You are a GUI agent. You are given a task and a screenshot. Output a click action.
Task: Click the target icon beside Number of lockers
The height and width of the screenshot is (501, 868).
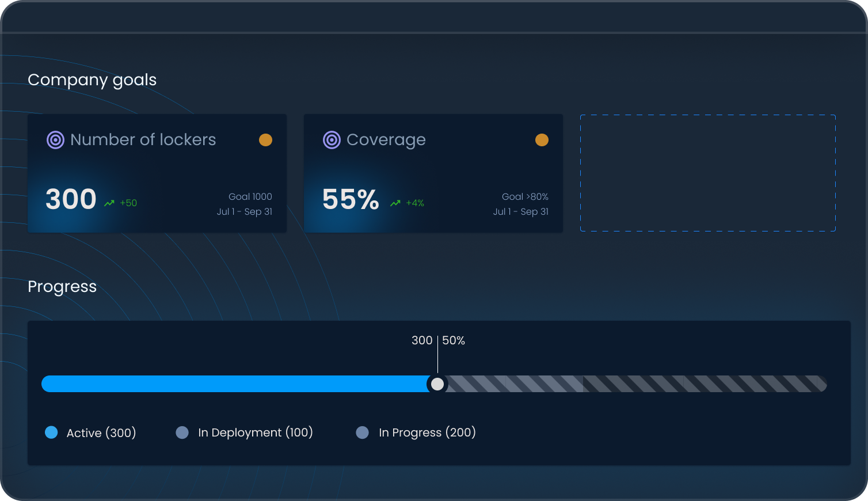pyautogui.click(x=55, y=140)
